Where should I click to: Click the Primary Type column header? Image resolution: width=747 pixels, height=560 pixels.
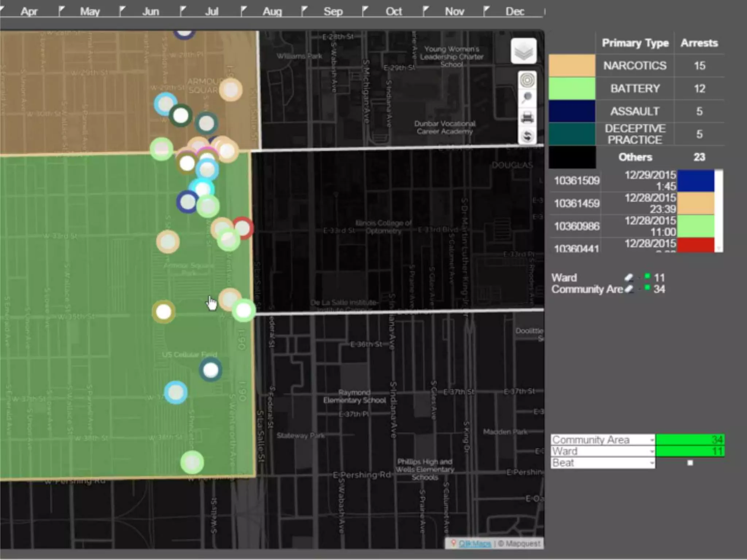tap(635, 43)
